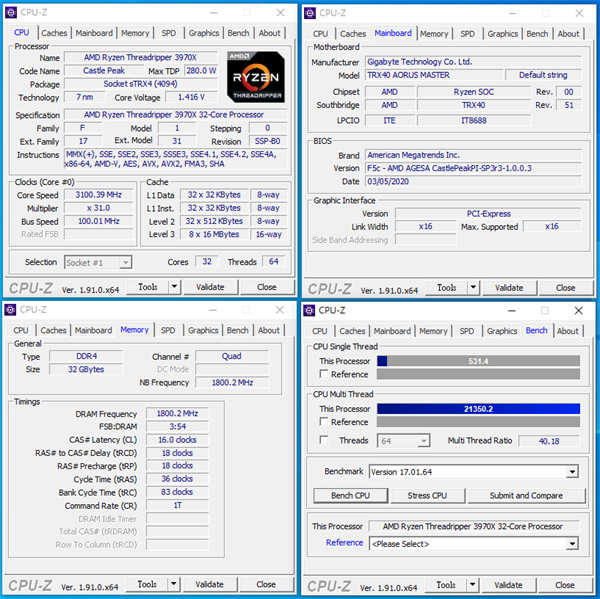Click Threads value 64 in CPU window
The width and height of the screenshot is (600, 599).
274,262
